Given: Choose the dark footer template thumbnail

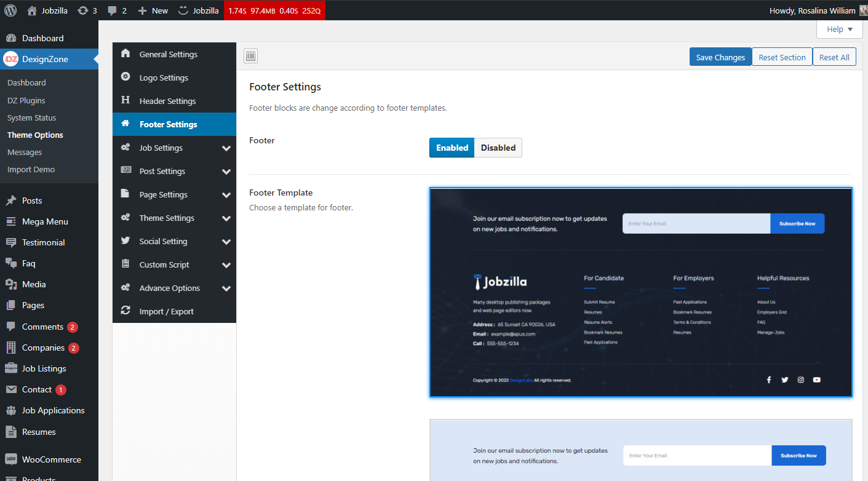Looking at the screenshot, I should pyautogui.click(x=640, y=292).
